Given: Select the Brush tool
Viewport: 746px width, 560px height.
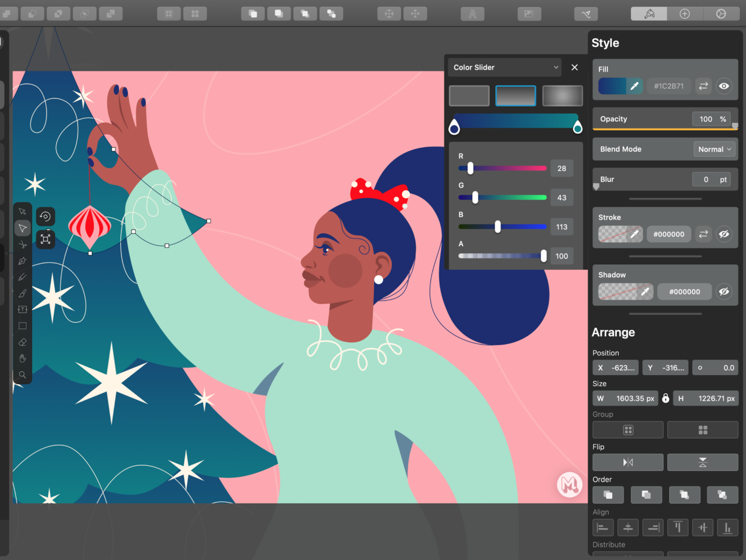Looking at the screenshot, I should (x=22, y=294).
